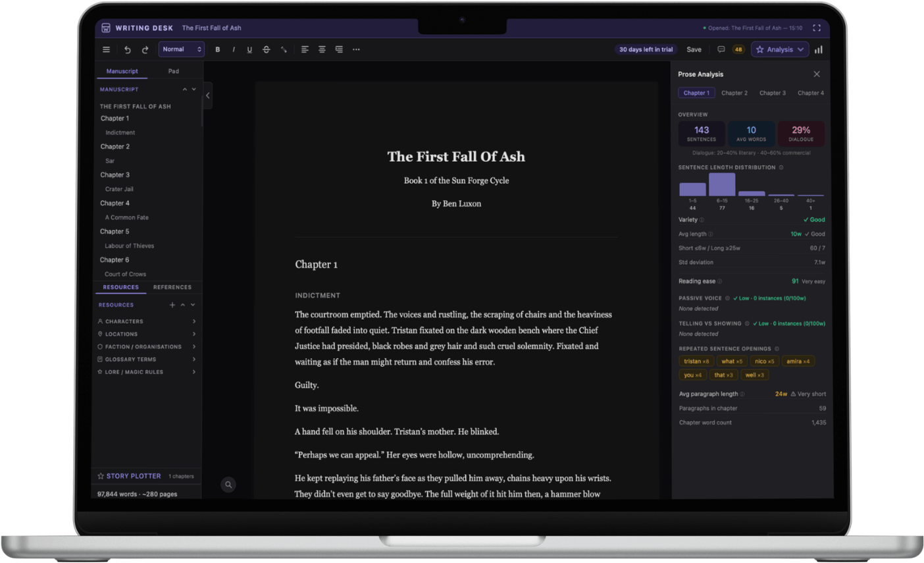This screenshot has width=924, height=563.
Task: Open the statistics bar chart icon
Action: 819,49
